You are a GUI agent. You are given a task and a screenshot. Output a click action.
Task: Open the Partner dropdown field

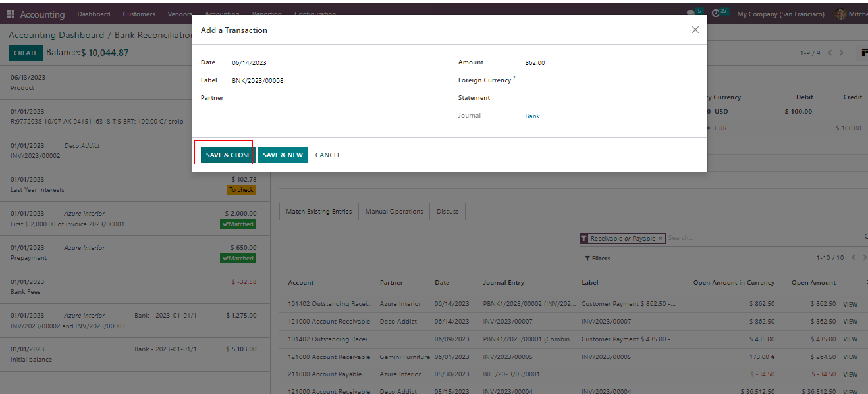[x=329, y=98]
